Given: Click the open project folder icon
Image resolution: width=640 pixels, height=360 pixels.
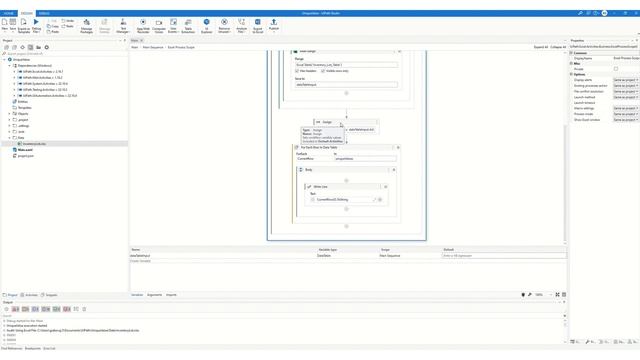Looking at the screenshot, I should pos(38,47).
